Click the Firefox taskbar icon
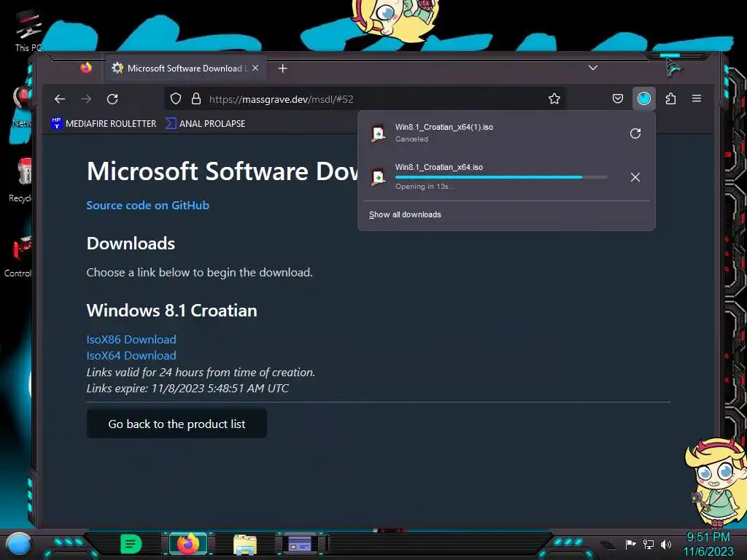 pos(188,544)
